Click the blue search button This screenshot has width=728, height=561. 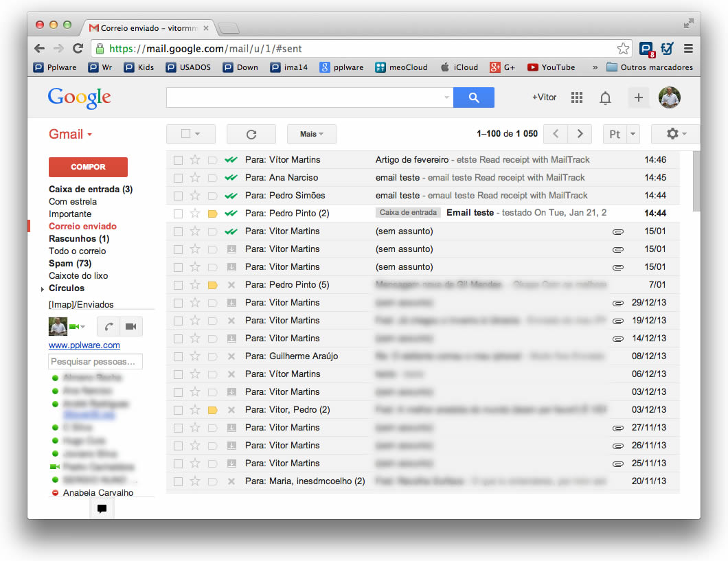[x=473, y=98]
